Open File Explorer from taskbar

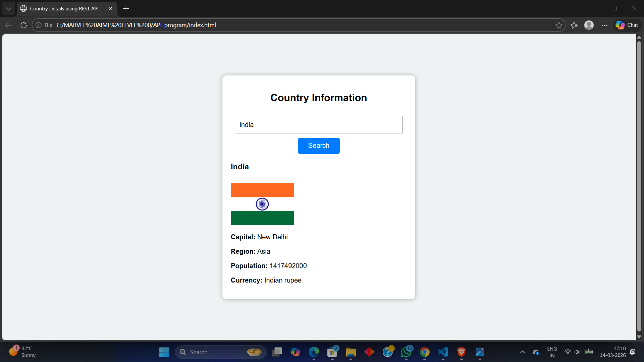(x=351, y=352)
